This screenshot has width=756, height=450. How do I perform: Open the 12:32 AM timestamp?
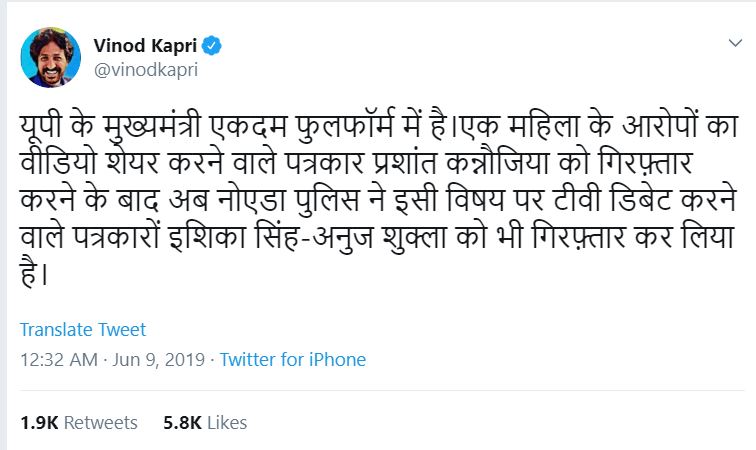point(55,359)
